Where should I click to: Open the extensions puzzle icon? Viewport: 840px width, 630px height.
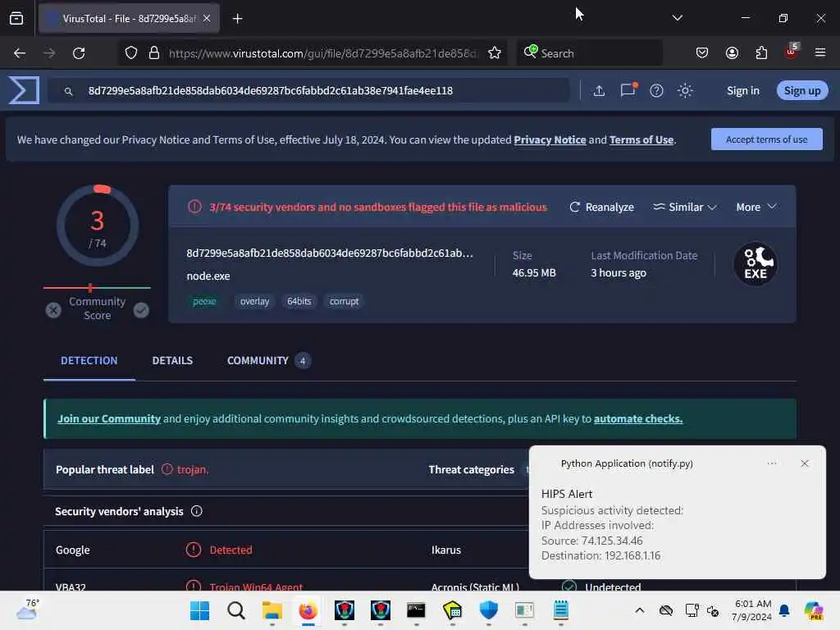click(761, 53)
